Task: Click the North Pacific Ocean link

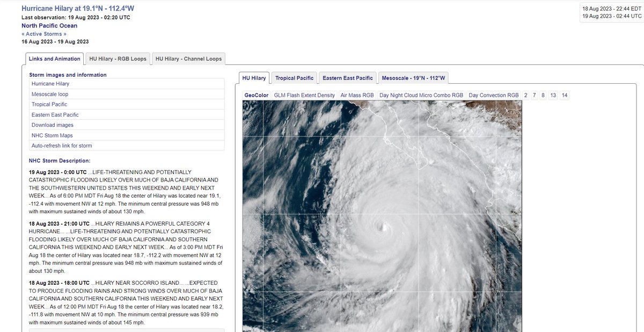Action: (x=49, y=26)
